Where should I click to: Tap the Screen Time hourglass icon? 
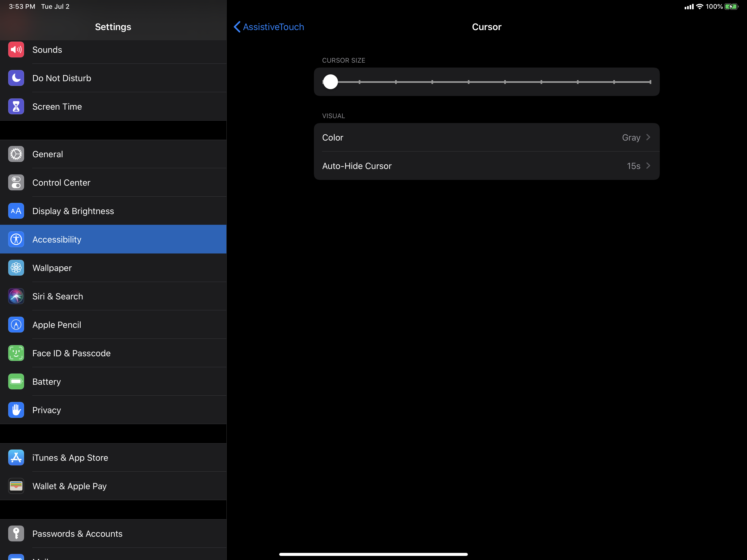point(16,106)
